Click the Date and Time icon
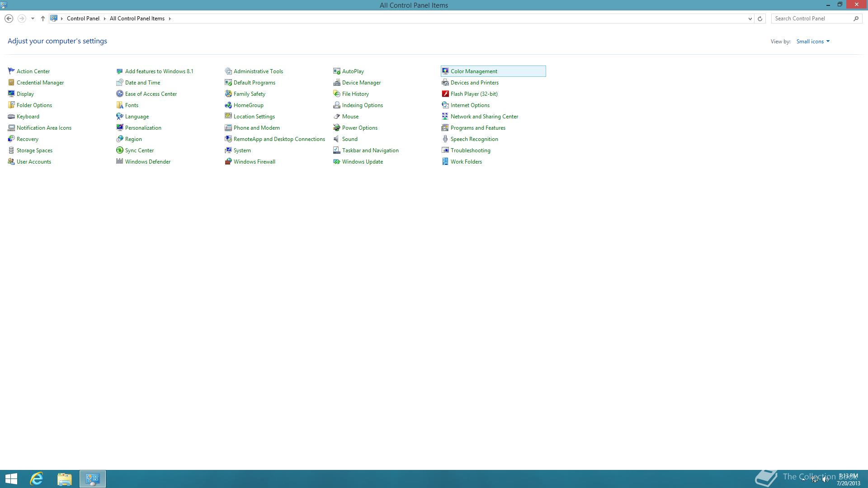Viewport: 868px width, 488px height. [120, 82]
